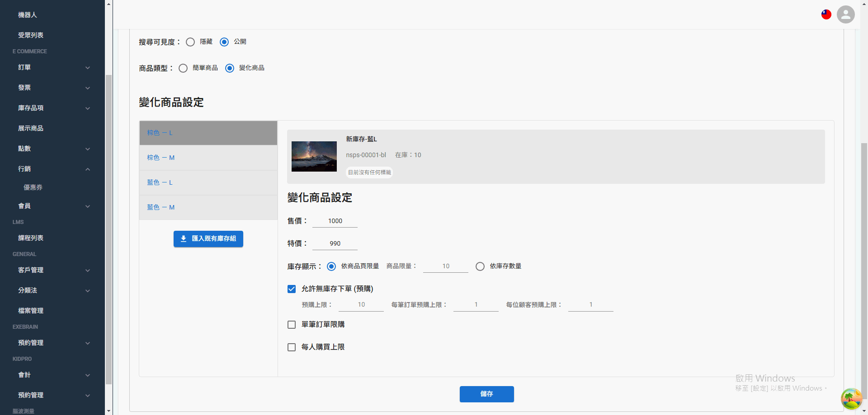Screen dimensions: 868x415
Task: Uncheck 允許無庫存下單 (預購) checkbox
Action: point(292,289)
